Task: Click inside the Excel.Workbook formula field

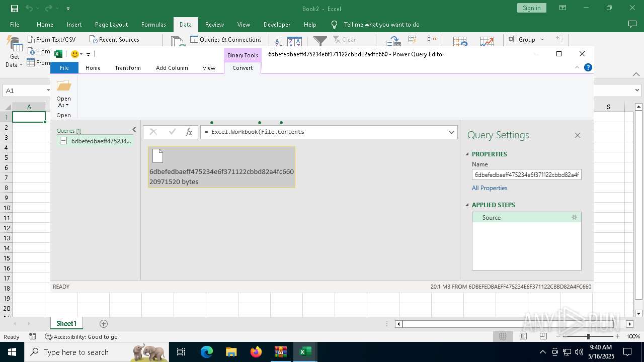Action: click(324, 132)
